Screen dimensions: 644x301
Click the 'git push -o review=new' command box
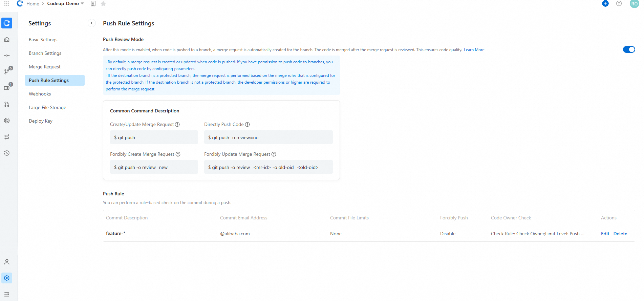coord(154,167)
